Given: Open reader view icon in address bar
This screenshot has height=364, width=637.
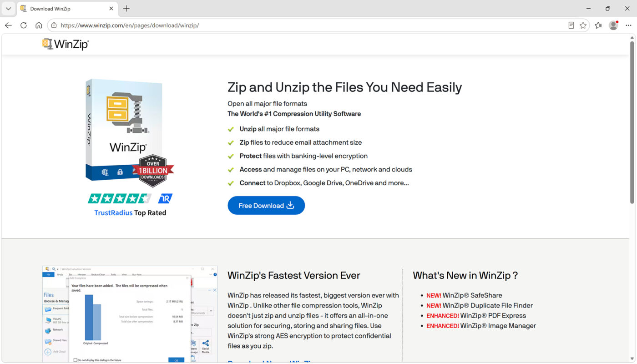Looking at the screenshot, I should (571, 25).
